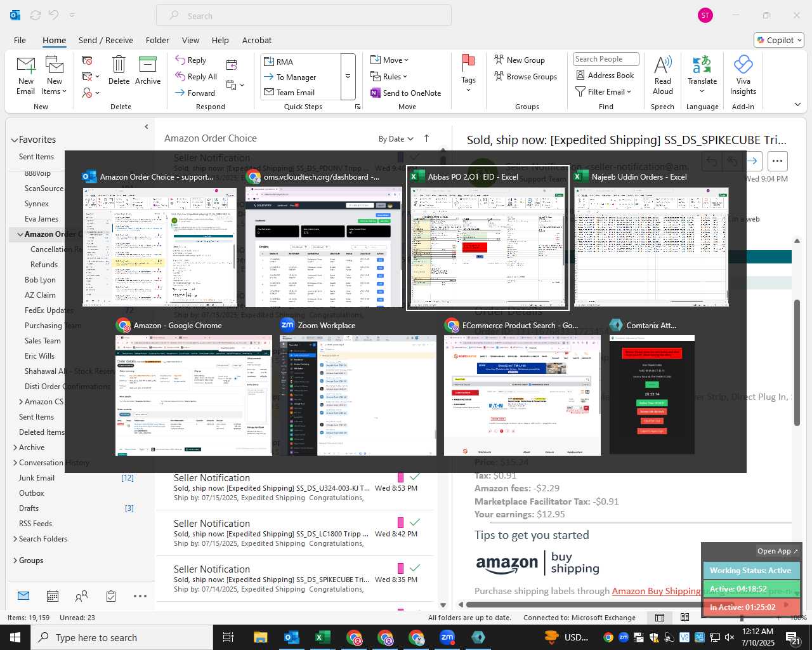The height and width of the screenshot is (650, 812).
Task: Click the Reply button
Action: pos(191,60)
